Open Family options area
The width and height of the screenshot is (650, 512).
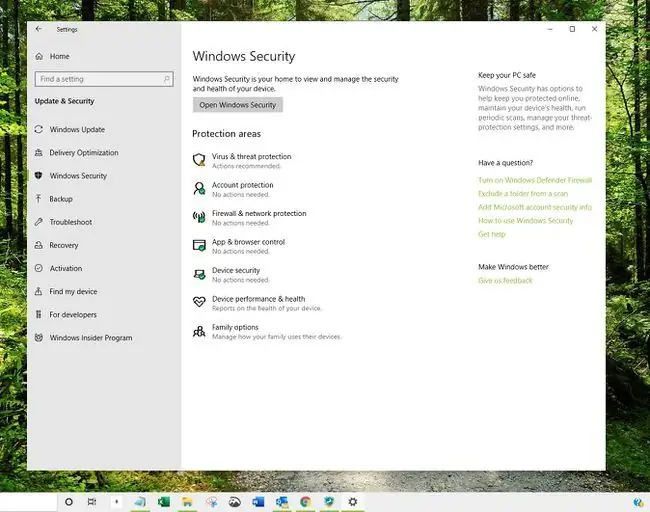(x=267, y=332)
